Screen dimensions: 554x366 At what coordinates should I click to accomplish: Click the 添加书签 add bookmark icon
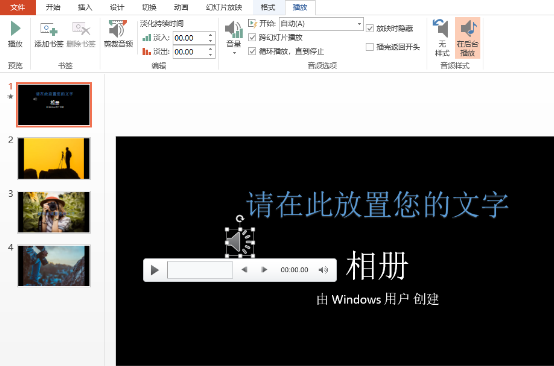tap(49, 29)
